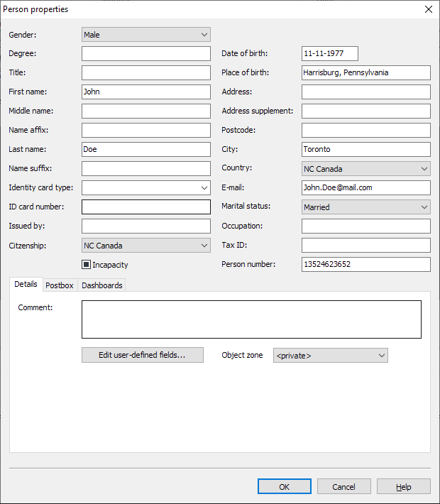
Task: Focus the Date of birth field
Action: [x=330, y=53]
